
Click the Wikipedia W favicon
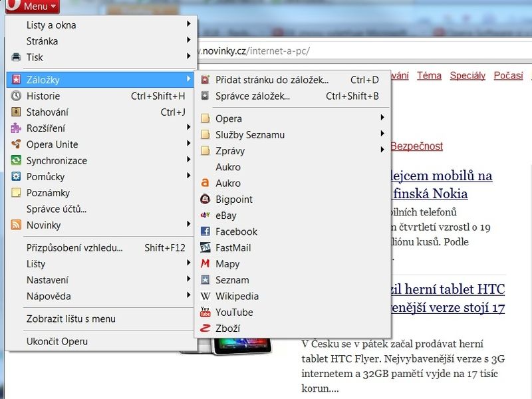(x=205, y=296)
